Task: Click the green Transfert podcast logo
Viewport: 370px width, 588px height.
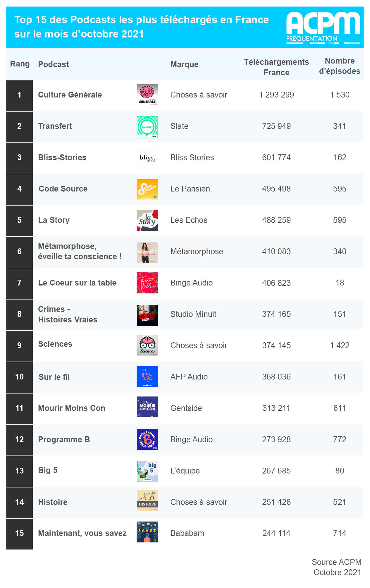Action: tap(147, 127)
